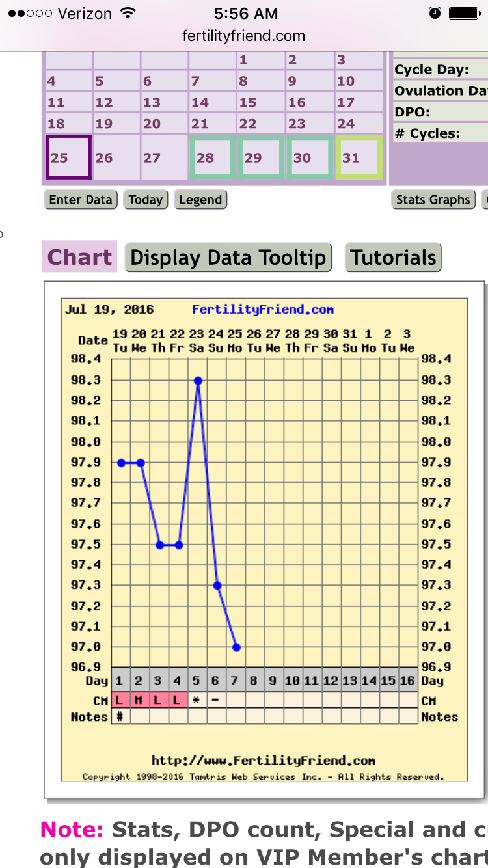Image resolution: width=488 pixels, height=868 pixels.
Task: Tap the 97.3 temperature data point
Action: [217, 586]
